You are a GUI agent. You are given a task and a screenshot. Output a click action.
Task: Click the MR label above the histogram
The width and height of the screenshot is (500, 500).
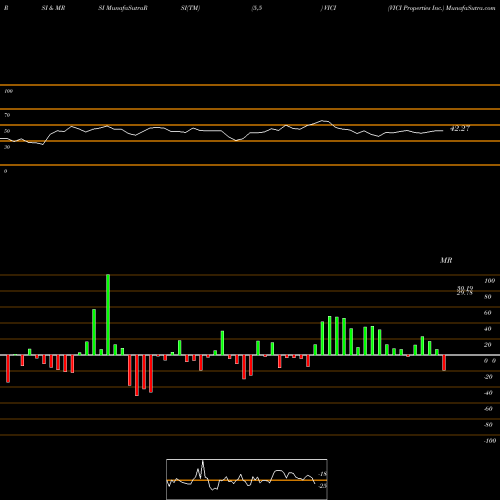446,260
